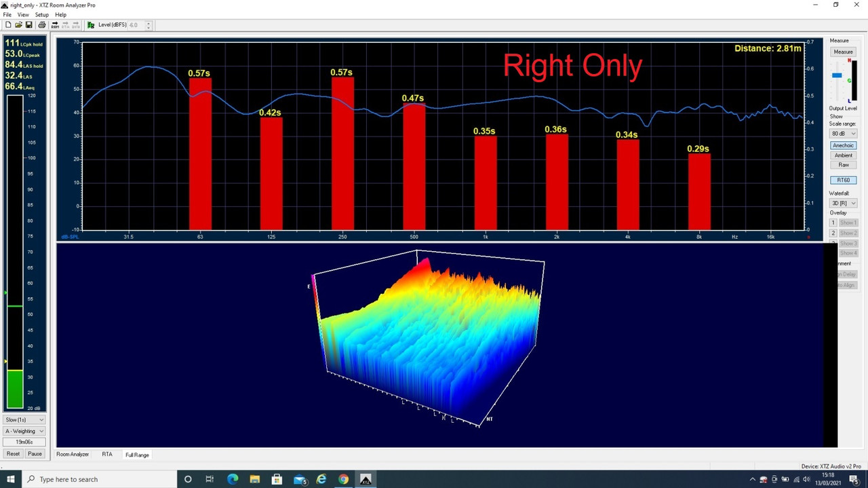
Task: Switch to Full Range tab
Action: click(137, 455)
